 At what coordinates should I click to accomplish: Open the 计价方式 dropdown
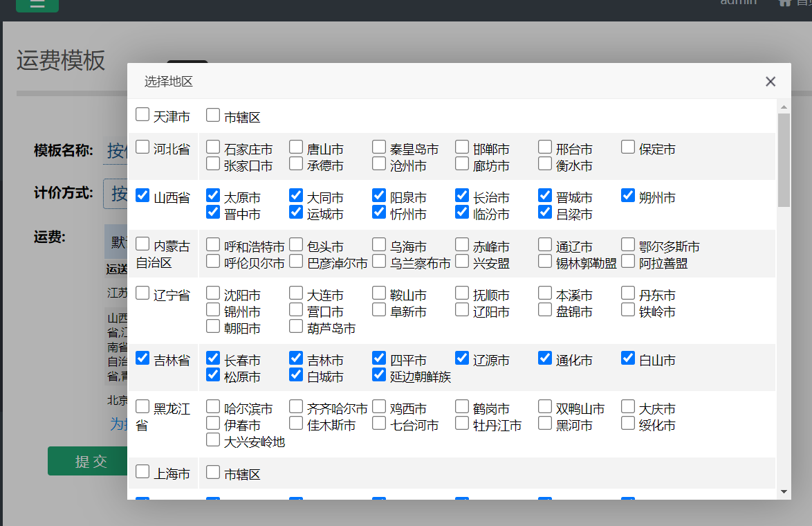(115, 193)
